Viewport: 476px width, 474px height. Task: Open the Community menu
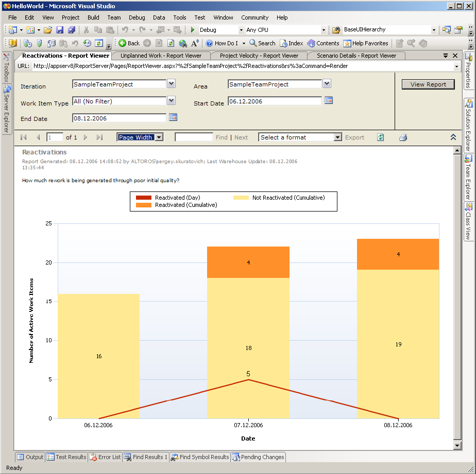point(254,17)
